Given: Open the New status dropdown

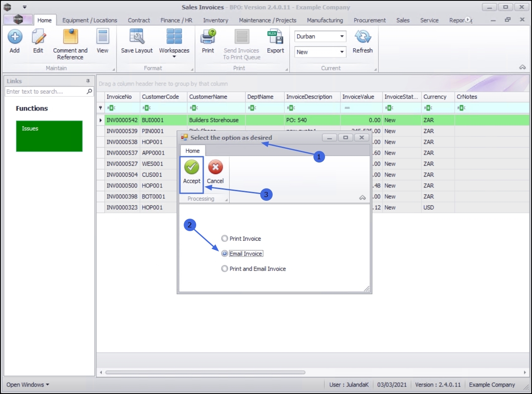Looking at the screenshot, I should pyautogui.click(x=342, y=52).
